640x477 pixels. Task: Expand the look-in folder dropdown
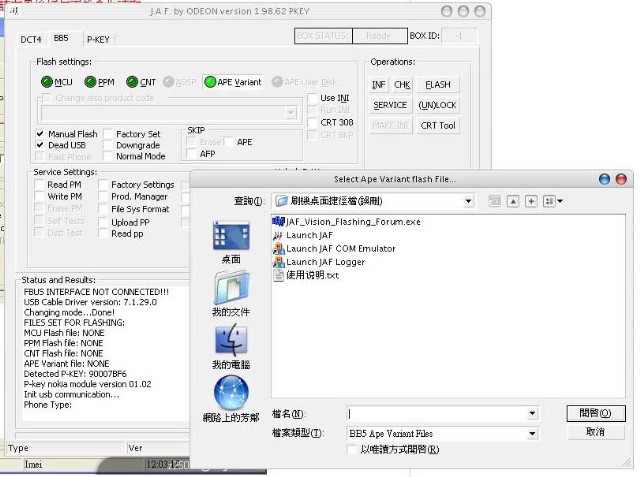pyautogui.click(x=468, y=201)
